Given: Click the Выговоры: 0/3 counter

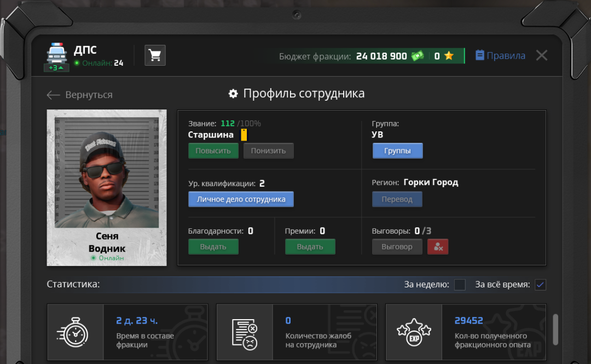Looking at the screenshot, I should [402, 231].
